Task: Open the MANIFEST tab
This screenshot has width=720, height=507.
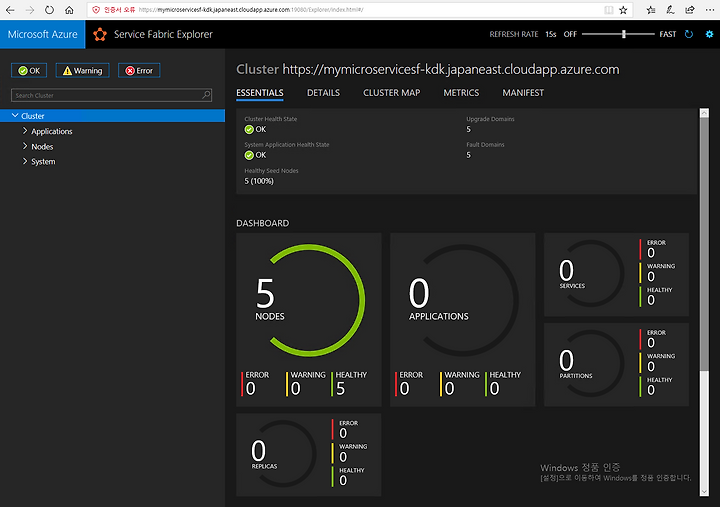Action: pos(523,93)
